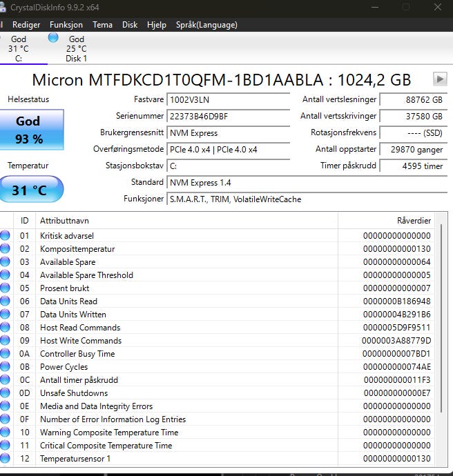This screenshot has height=476, width=453.
Task: Click the God 93 % health status button
Action: point(31,130)
